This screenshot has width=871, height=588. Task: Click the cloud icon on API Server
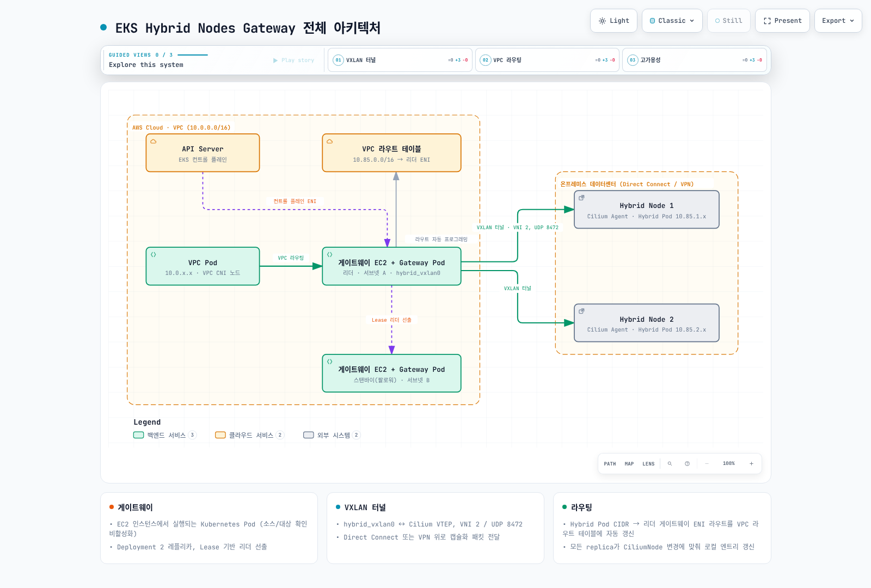154,142
